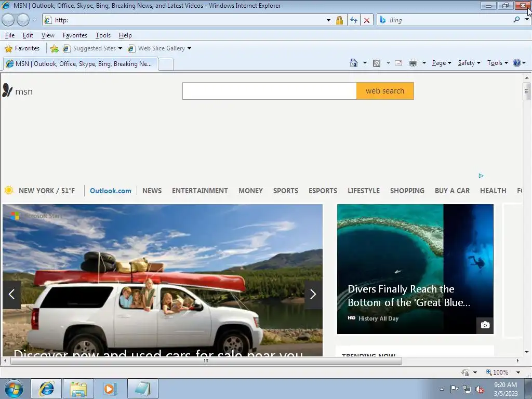
Task: Click the red Stop loading icon
Action: pos(367,20)
